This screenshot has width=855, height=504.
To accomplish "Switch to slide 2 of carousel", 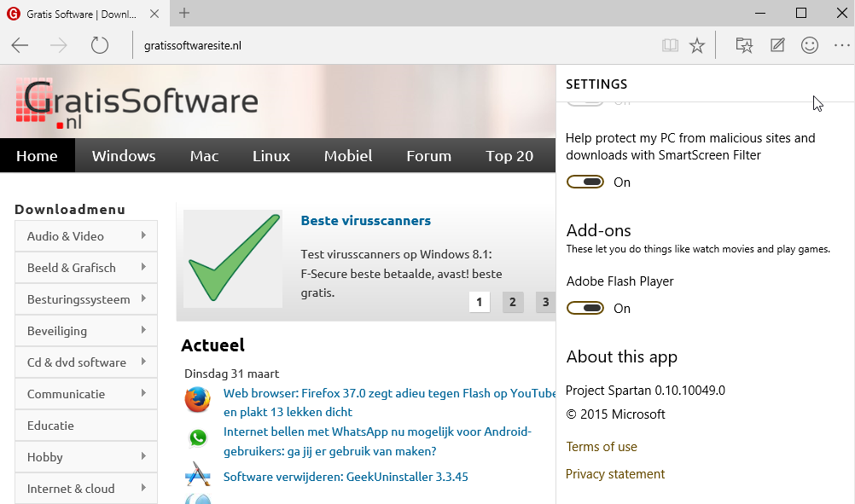I will 513,302.
